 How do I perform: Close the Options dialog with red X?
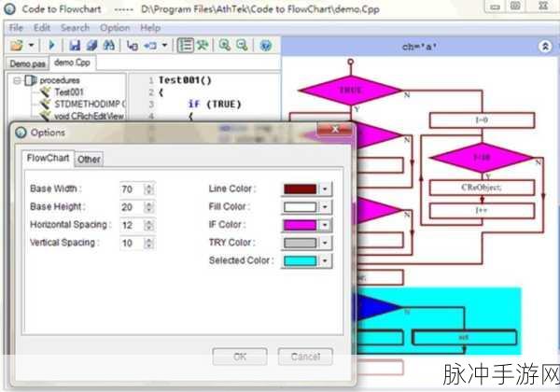pos(335,129)
